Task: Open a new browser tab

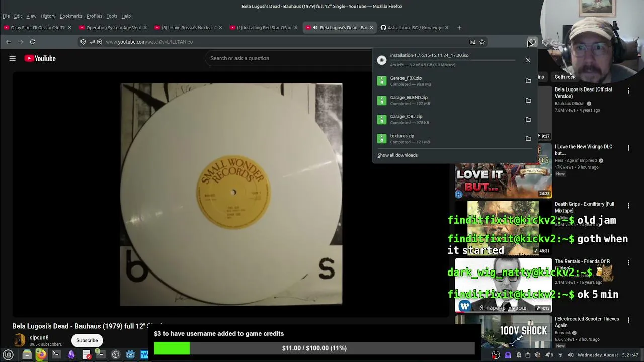Action: 459,28
